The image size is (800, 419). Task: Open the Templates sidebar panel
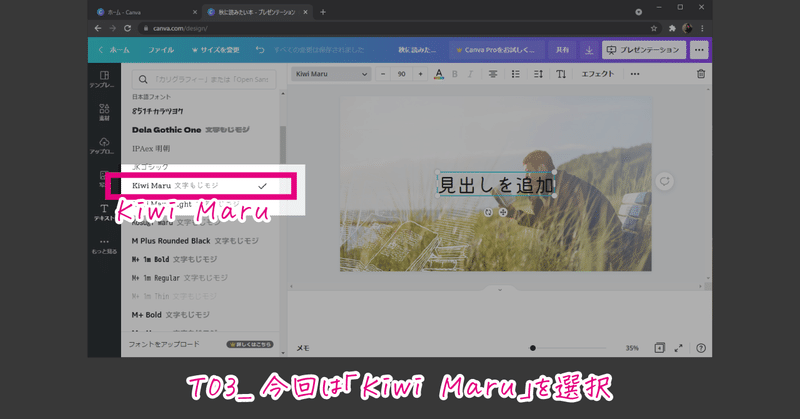click(x=104, y=79)
